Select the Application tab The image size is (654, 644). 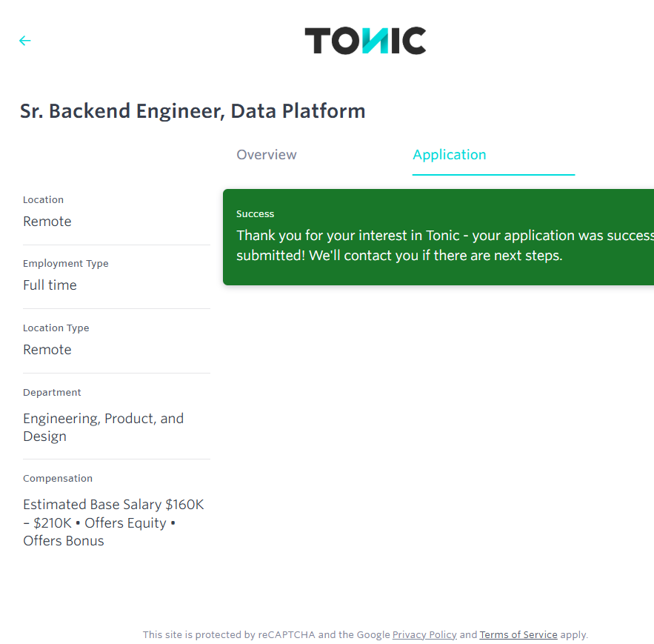point(450,155)
